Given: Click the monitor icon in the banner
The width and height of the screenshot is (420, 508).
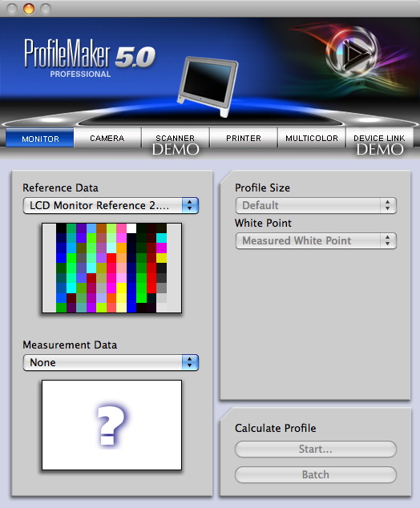Looking at the screenshot, I should point(208,86).
